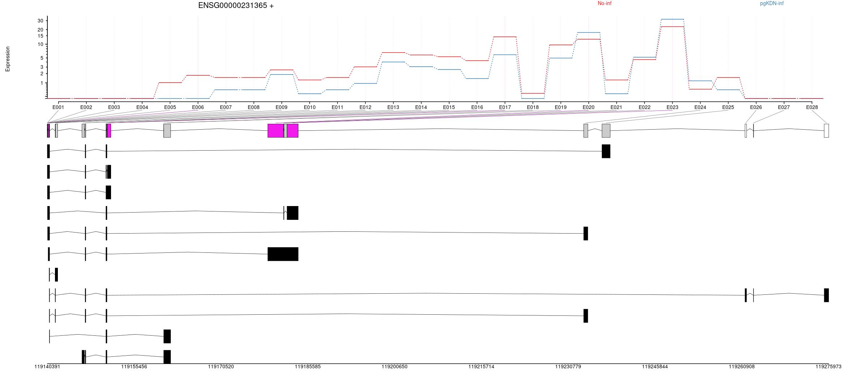Click the wide black exon block in sixth transcript
Viewport: 868px width, 373px height.
click(x=283, y=254)
